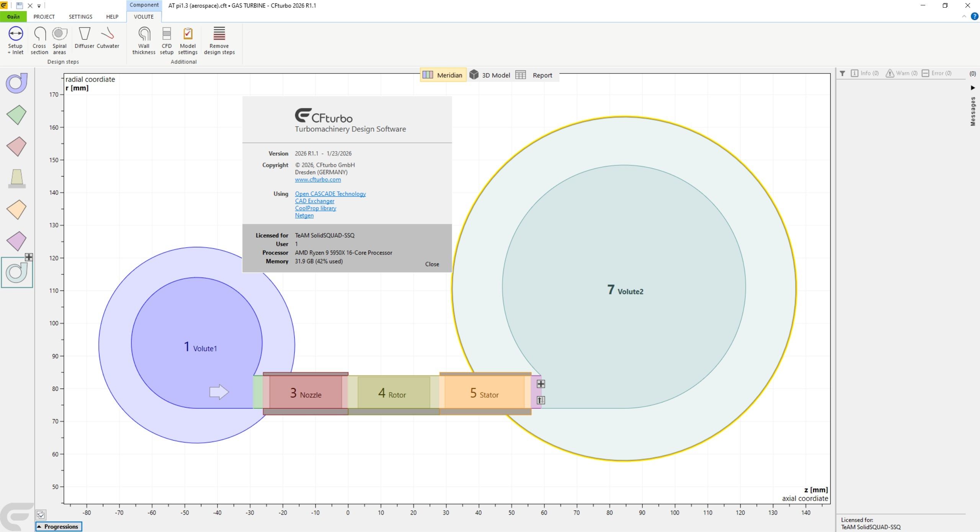Close the CFturbo about dialog
This screenshot has width=980, height=532.
tap(432, 264)
